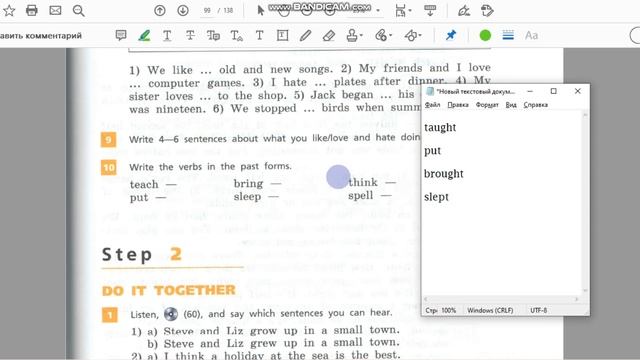The width and height of the screenshot is (640, 360).
Task: Click Notepad's vertical scrollbar
Action: [x=585, y=203]
